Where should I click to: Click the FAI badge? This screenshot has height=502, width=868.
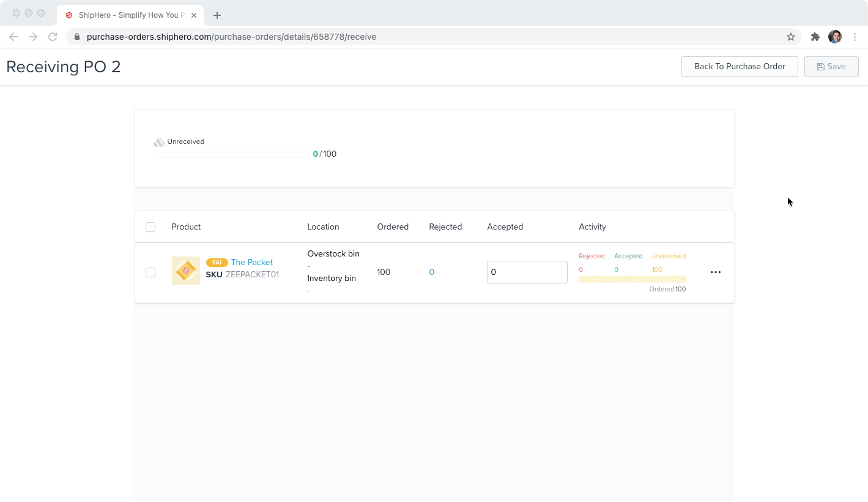pyautogui.click(x=217, y=263)
